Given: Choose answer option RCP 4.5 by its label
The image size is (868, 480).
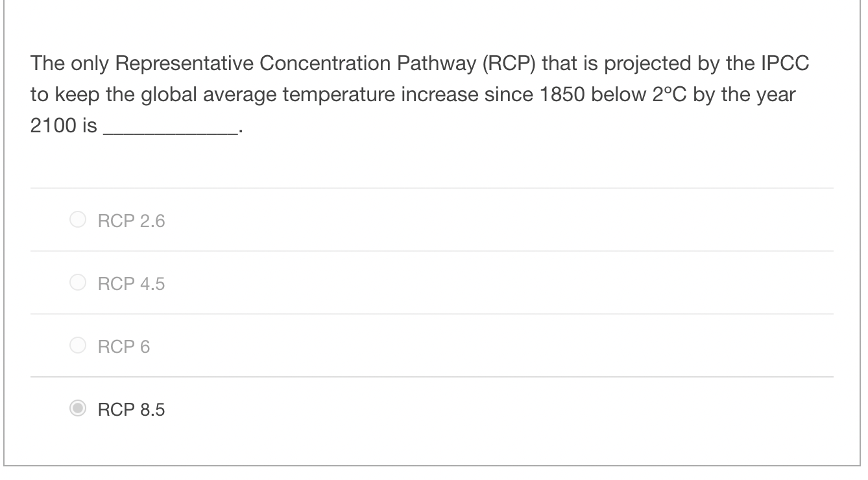Looking at the screenshot, I should pyautogui.click(x=131, y=283).
